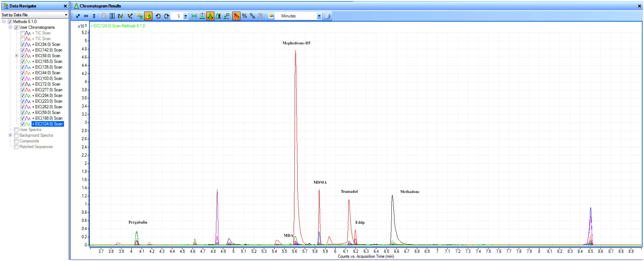Expand the Background Spectra node
The image size is (644, 261).
point(10,135)
